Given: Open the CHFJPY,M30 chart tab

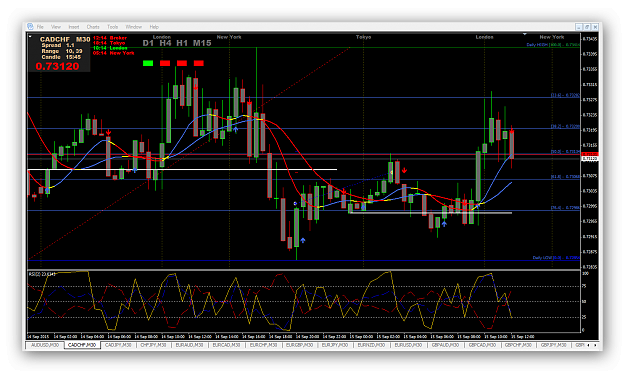Looking at the screenshot, I should [x=153, y=345].
